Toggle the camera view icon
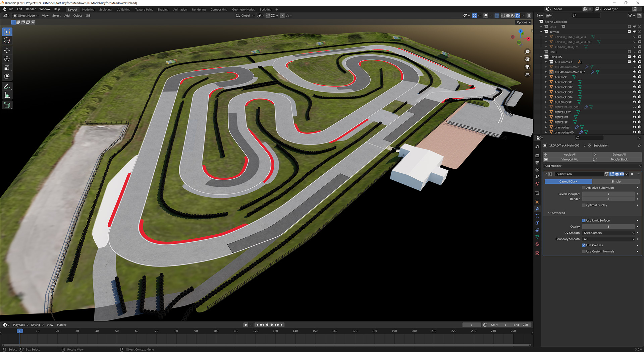Screen dimensions: 644x352 click(x=527, y=67)
